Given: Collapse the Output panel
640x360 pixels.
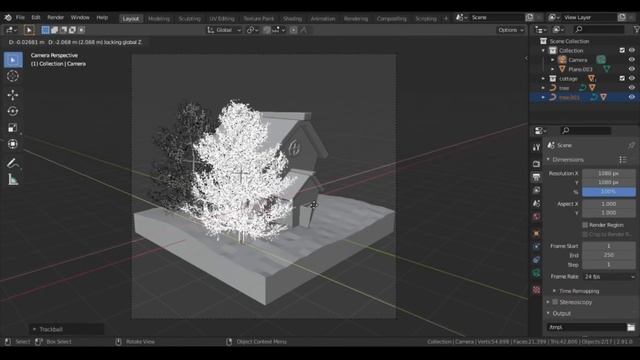Looking at the screenshot, I should (x=548, y=313).
